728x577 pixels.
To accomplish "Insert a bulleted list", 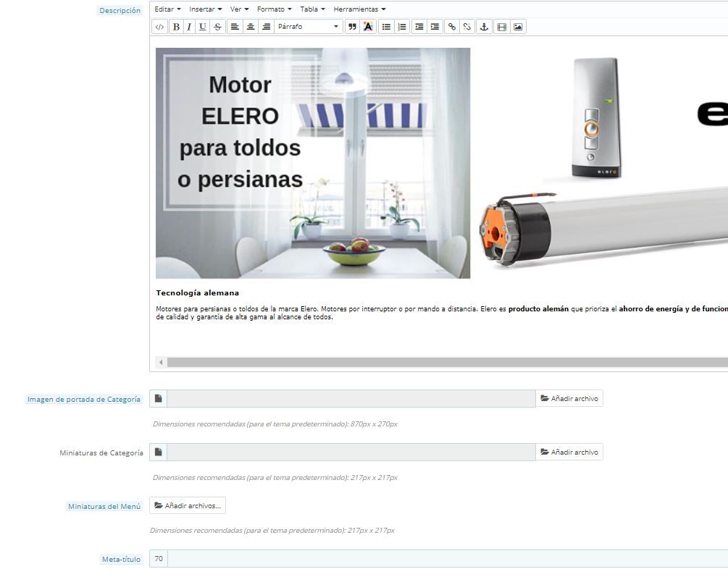I will point(386,27).
